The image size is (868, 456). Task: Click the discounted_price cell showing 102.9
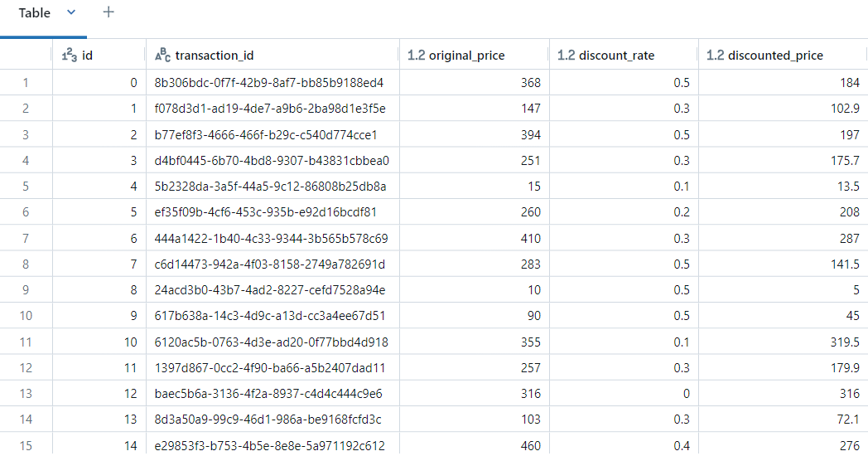[782, 109]
